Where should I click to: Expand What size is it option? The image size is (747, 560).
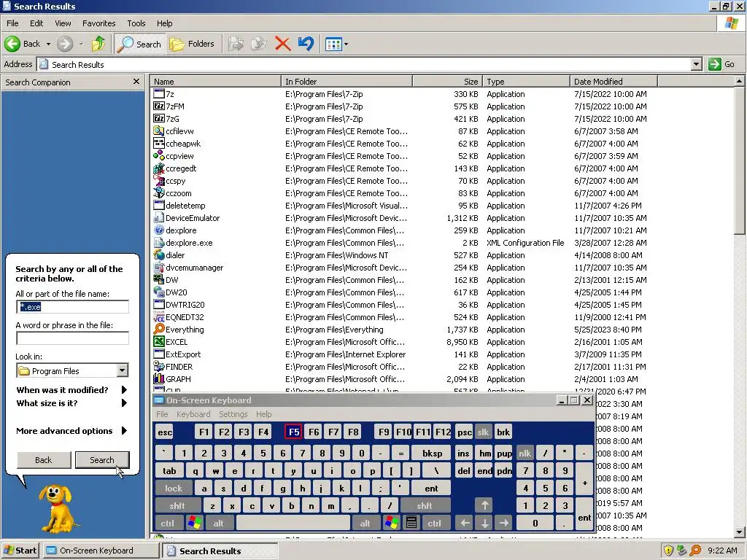pos(72,403)
